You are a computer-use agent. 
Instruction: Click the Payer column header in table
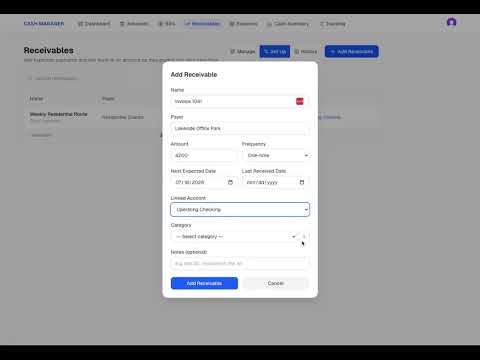click(108, 99)
